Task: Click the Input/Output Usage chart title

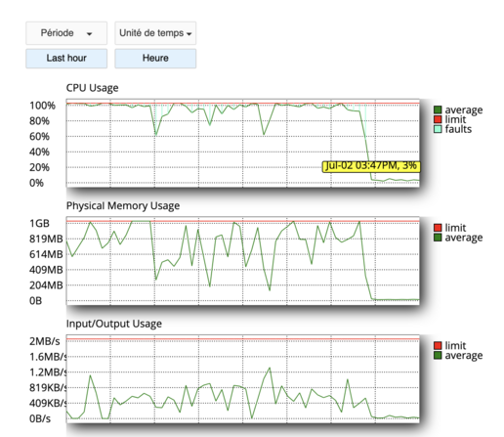Action: (114, 324)
